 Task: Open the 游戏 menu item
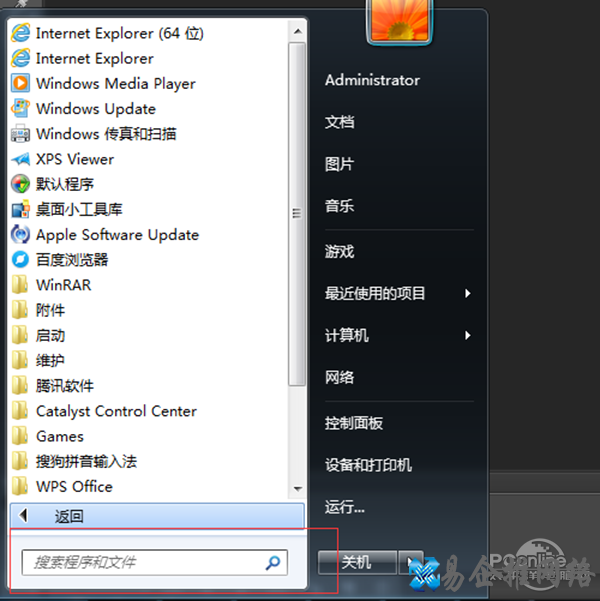(339, 252)
